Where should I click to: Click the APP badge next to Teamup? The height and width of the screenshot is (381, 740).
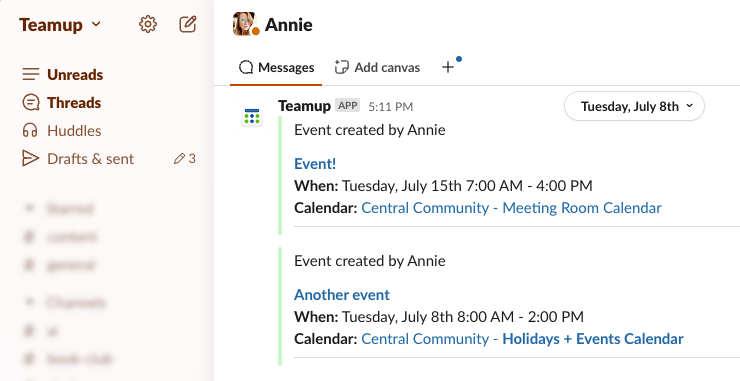point(348,105)
